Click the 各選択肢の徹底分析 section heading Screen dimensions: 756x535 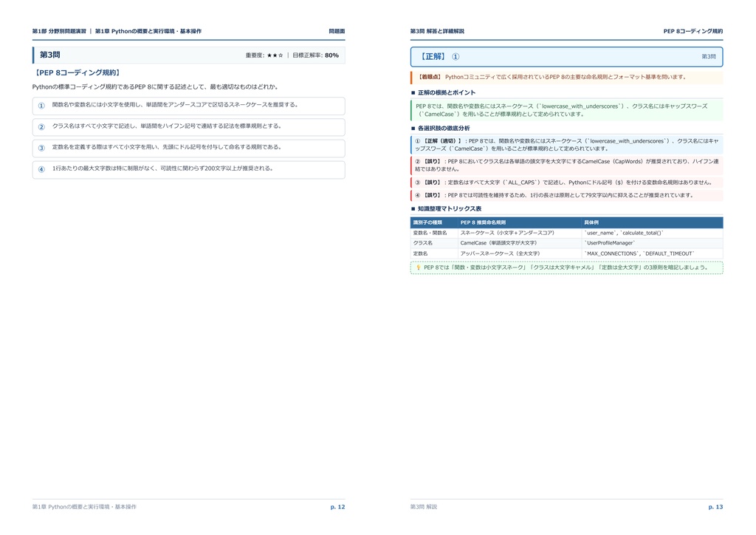[444, 129]
